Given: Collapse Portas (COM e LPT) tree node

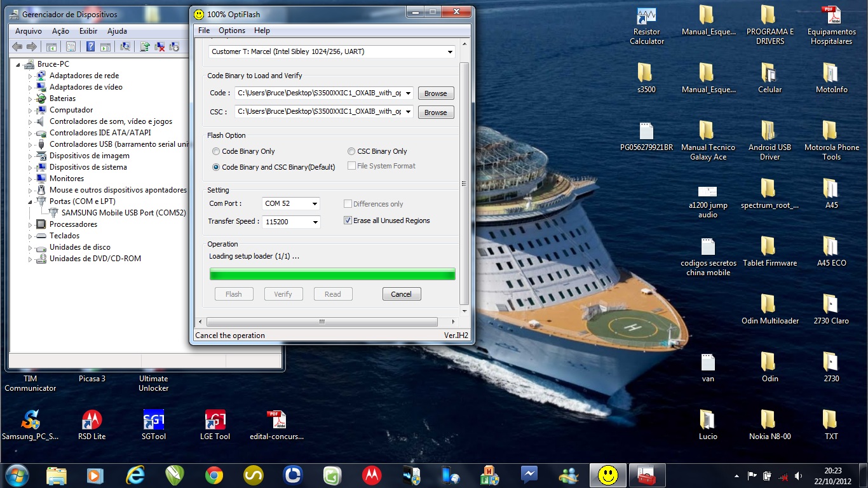Looking at the screenshot, I should click(x=30, y=201).
